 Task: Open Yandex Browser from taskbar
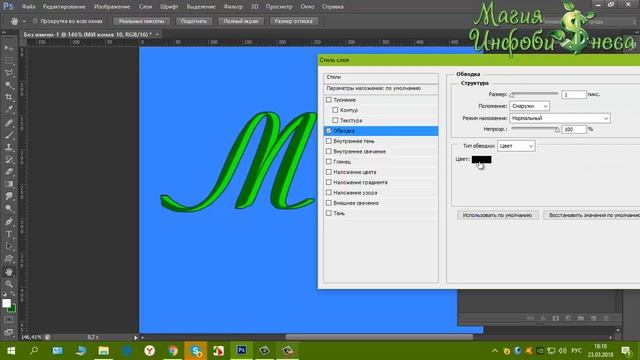[x=150, y=351]
